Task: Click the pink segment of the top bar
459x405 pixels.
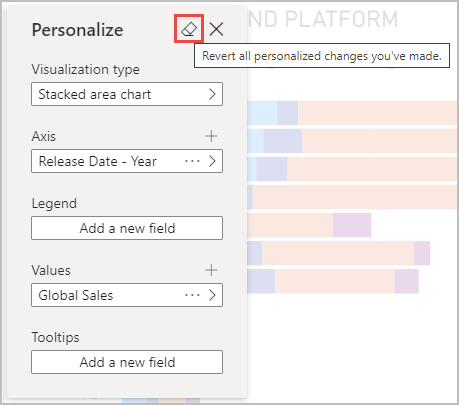Action: click(378, 113)
